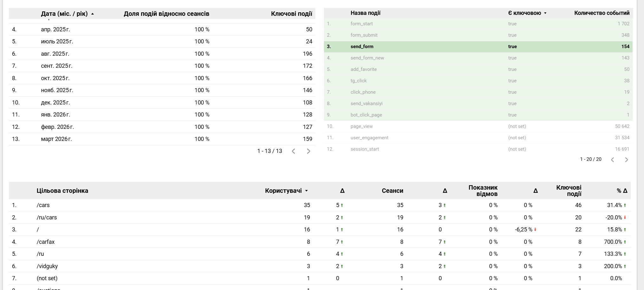Sort by Количество событий column header
The image size is (644, 290).
click(602, 13)
